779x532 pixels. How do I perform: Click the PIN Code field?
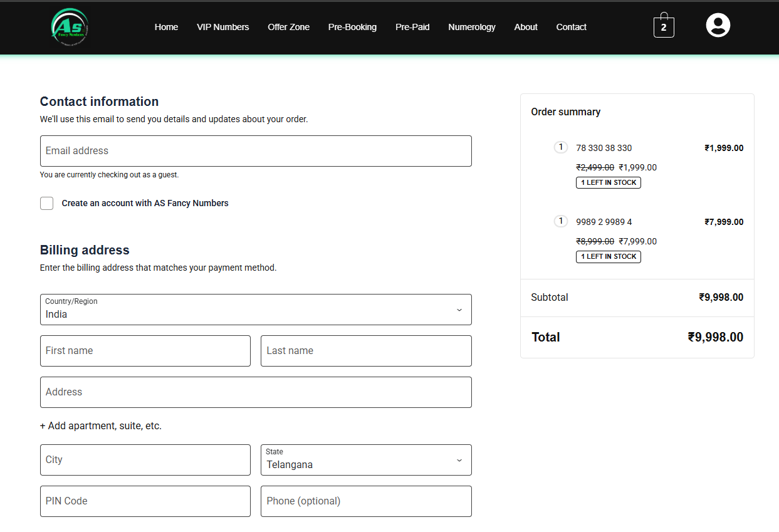(145, 501)
